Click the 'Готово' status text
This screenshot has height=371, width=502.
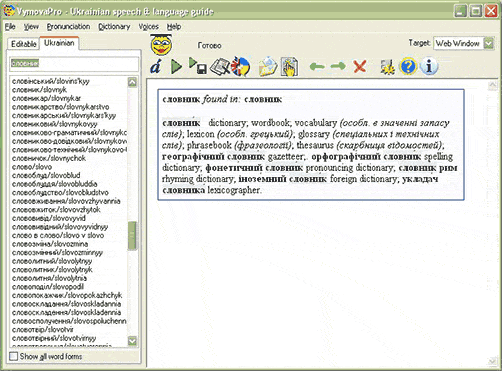[209, 45]
